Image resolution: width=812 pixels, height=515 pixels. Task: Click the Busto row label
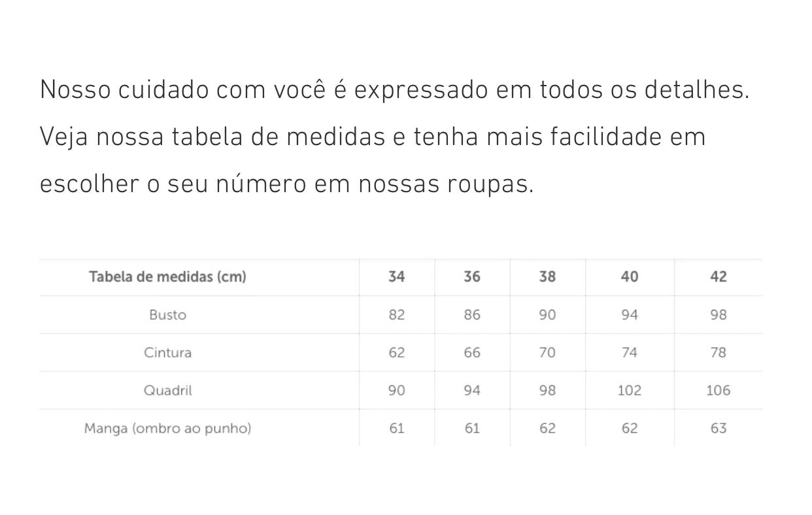(x=167, y=314)
